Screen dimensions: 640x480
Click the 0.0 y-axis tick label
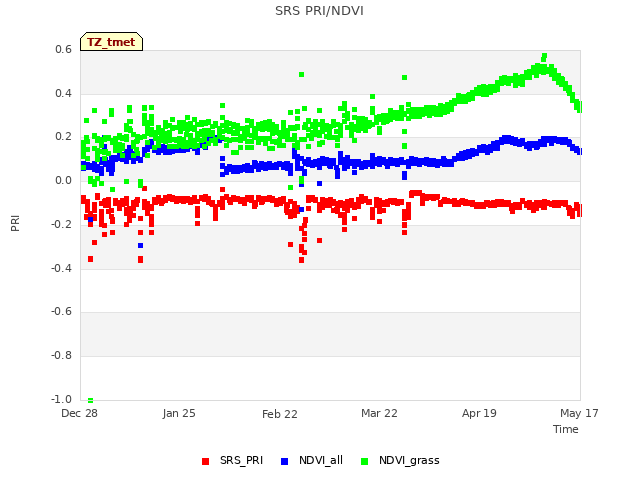point(63,180)
